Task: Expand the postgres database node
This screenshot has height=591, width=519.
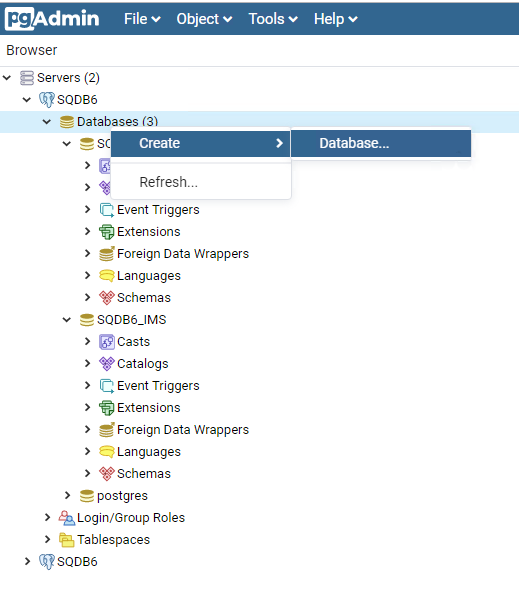Action: (67, 496)
